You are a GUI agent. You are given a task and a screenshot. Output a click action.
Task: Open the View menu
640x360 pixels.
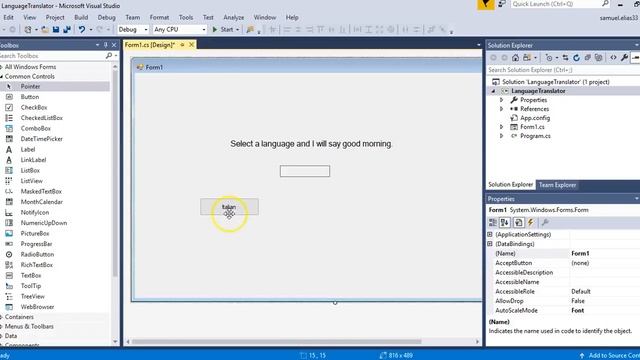click(29, 18)
